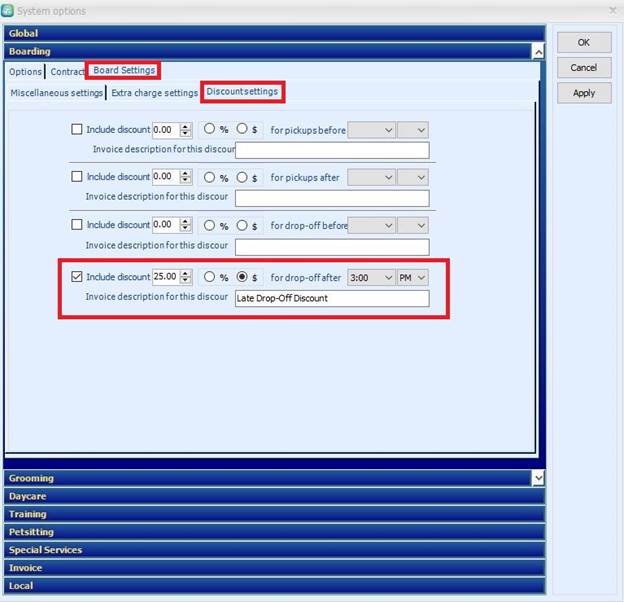Select percent radio for drop-off before discount

click(x=209, y=225)
